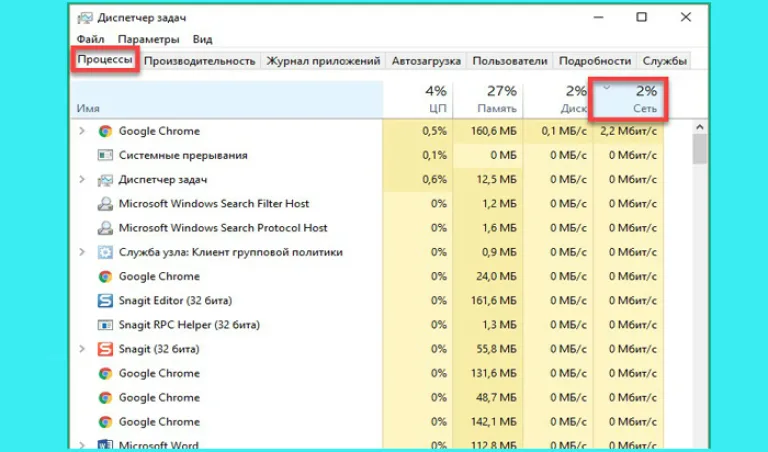Sort by the Память column header
The height and width of the screenshot is (452, 768).
click(488, 99)
